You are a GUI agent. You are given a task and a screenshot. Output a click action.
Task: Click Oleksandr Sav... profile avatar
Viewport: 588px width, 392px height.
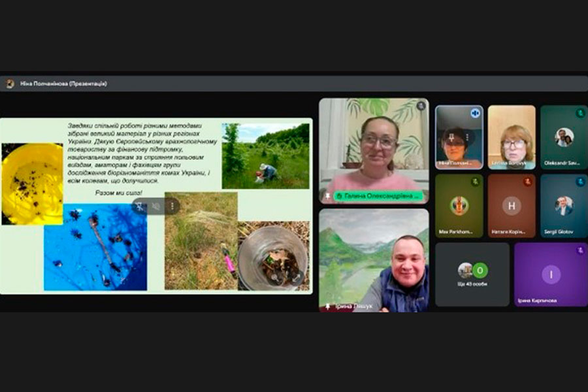coord(564,137)
